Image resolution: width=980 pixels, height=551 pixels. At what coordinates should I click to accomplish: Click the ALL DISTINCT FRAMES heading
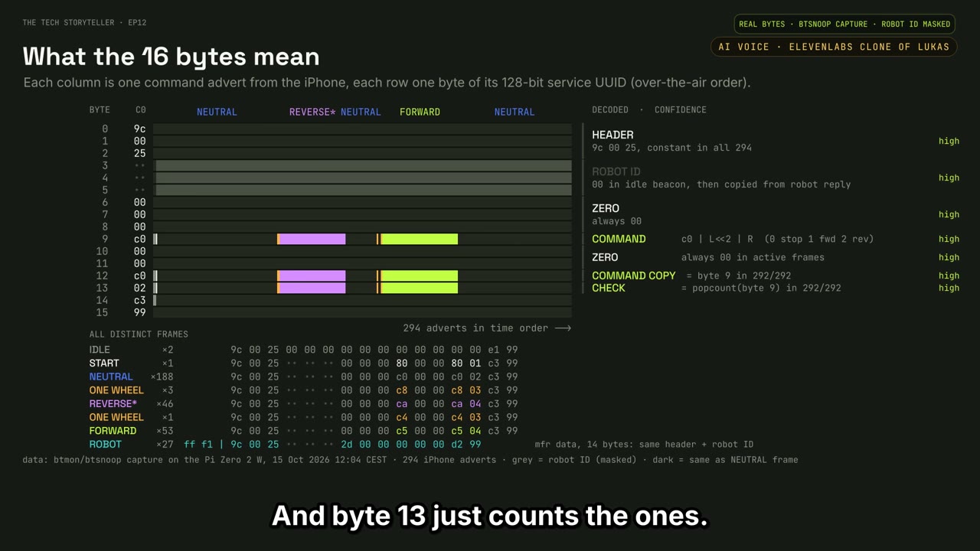[x=139, y=334]
